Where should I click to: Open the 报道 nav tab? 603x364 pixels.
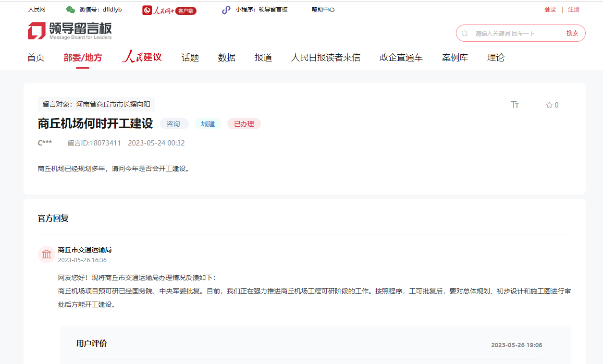tap(263, 58)
